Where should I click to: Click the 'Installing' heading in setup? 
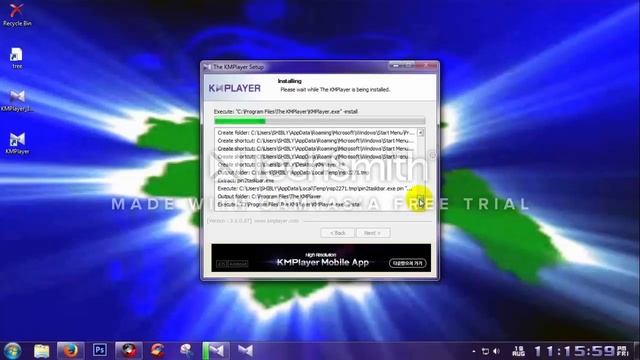(x=289, y=81)
